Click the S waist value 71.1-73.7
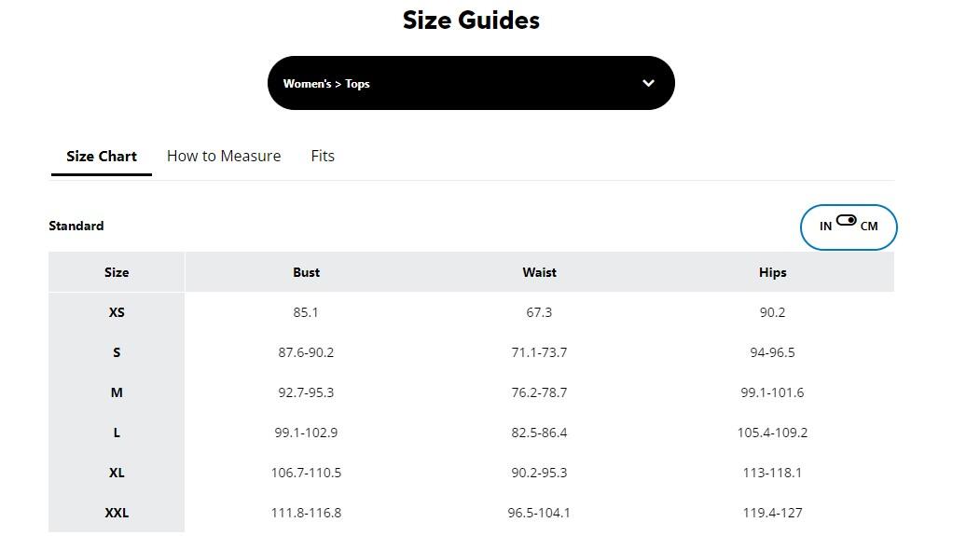980x536 pixels. tap(539, 352)
